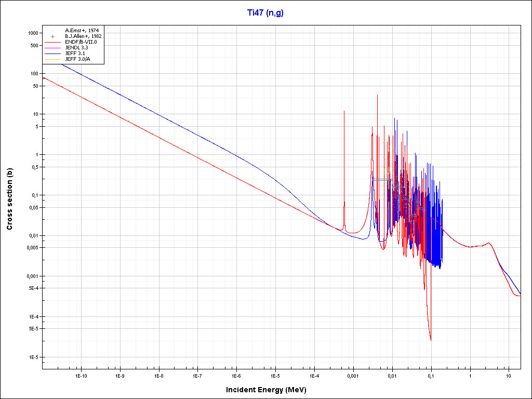Click the Ti47 (n,g) chart title
Viewport: 532px width, 399px height.
265,13
